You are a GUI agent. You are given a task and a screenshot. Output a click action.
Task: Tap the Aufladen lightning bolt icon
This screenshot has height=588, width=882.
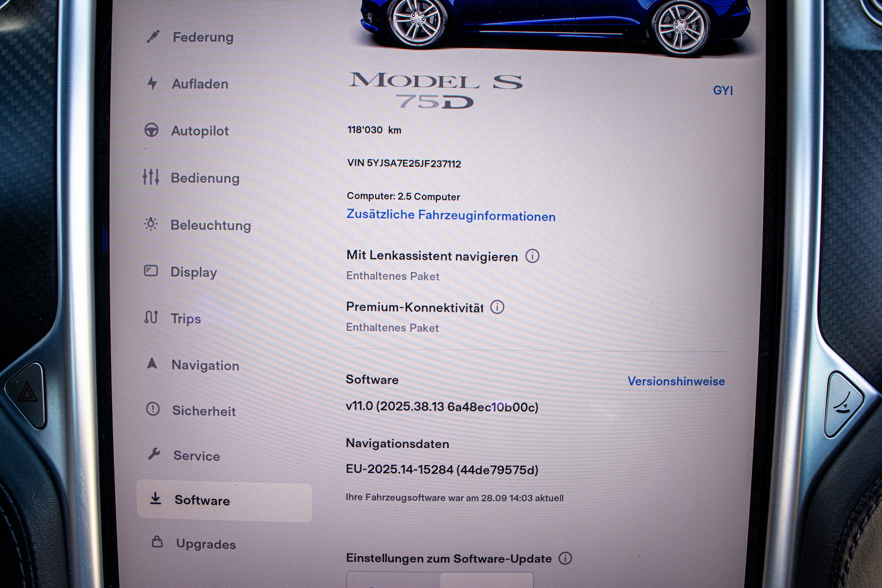coord(152,83)
